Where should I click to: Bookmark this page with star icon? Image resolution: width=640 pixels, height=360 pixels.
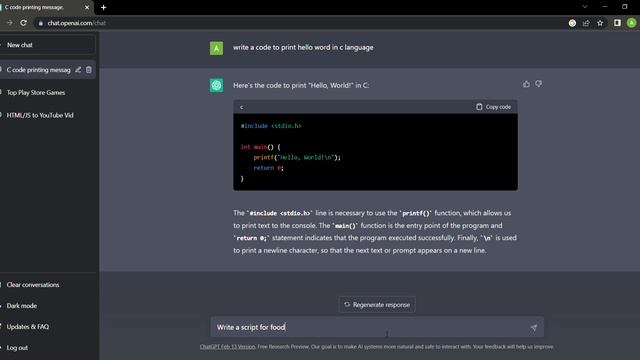click(x=600, y=23)
